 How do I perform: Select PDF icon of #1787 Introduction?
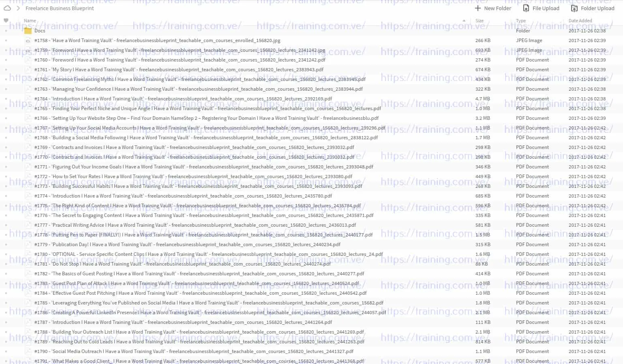[x=28, y=322]
